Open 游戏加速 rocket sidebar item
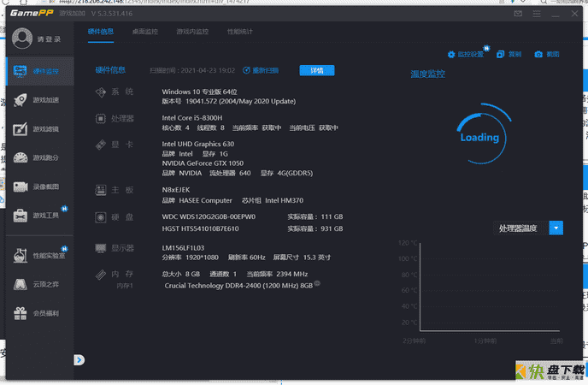Image resolution: width=588 pixels, height=385 pixels. pos(40,100)
